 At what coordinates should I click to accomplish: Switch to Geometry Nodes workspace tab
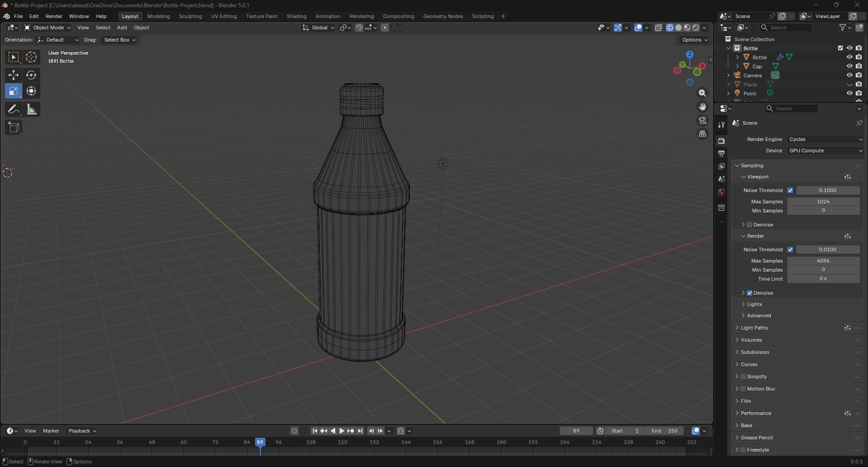pos(443,16)
